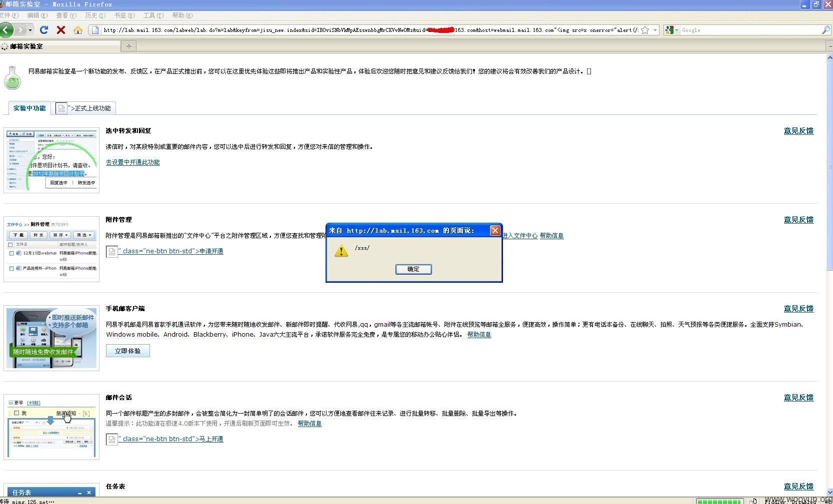This screenshot has height=504, width=833.
Task: Click the green flask lab icon
Action: pos(12,78)
